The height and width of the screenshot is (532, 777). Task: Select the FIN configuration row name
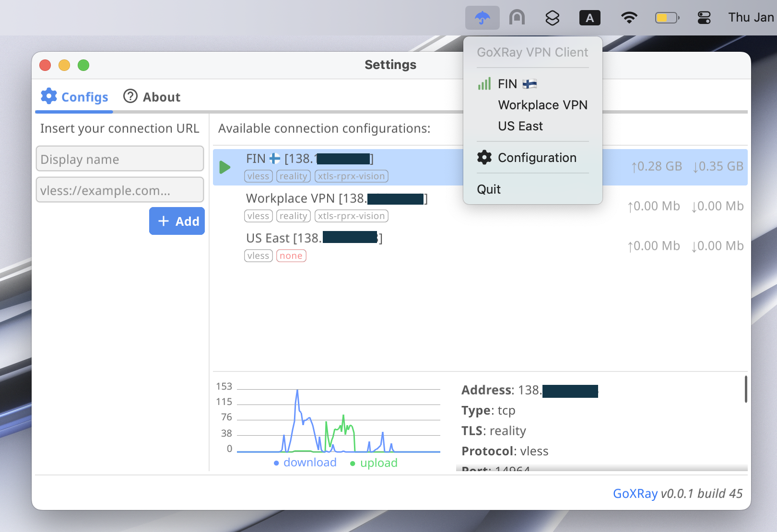coord(309,159)
